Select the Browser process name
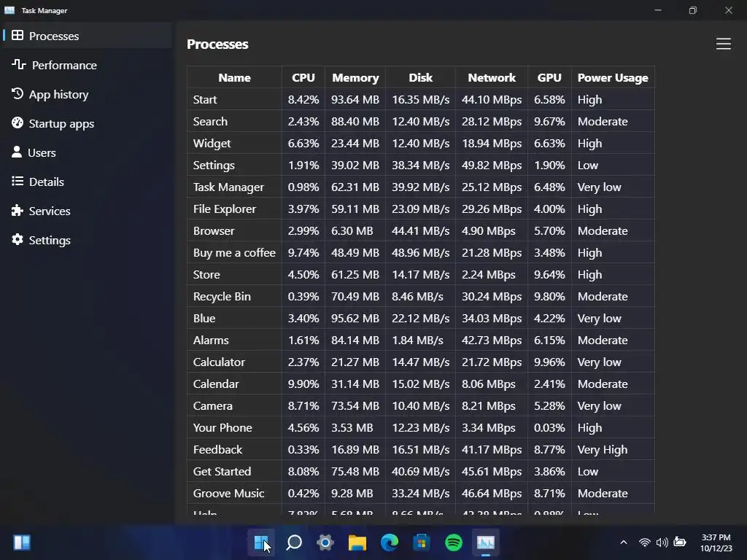 pyautogui.click(x=214, y=231)
